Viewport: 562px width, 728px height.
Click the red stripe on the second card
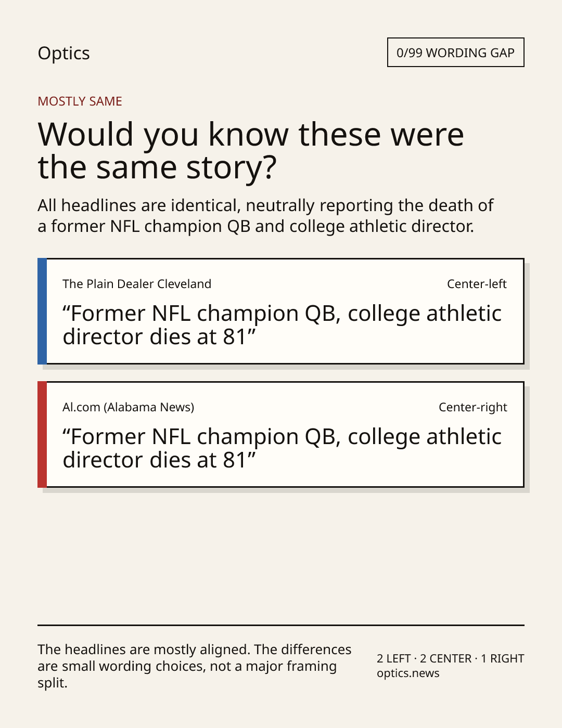point(42,434)
